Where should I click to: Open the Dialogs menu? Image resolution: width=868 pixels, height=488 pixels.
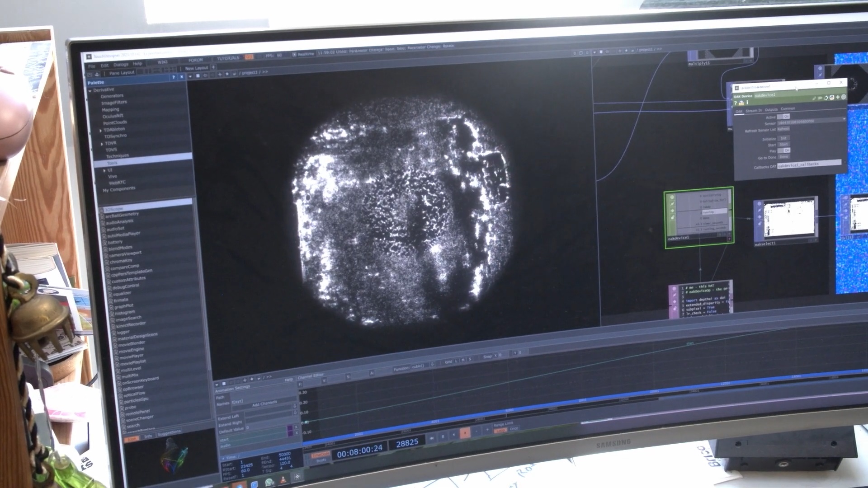121,65
